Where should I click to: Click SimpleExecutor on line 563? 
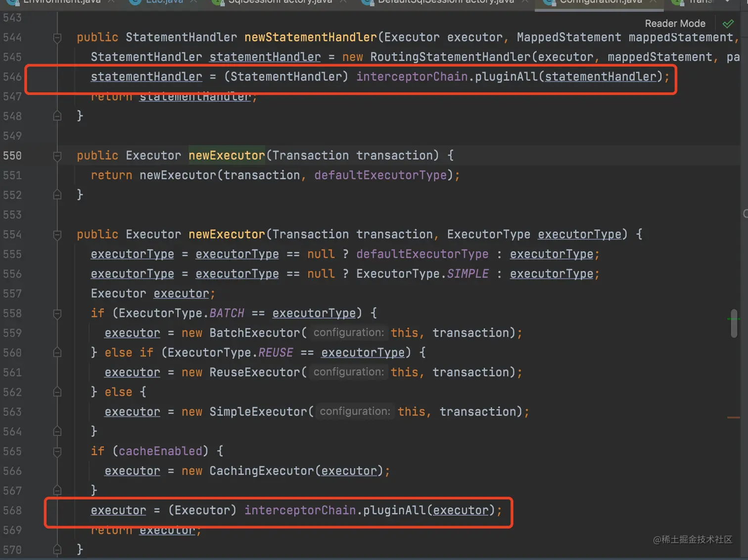(258, 412)
